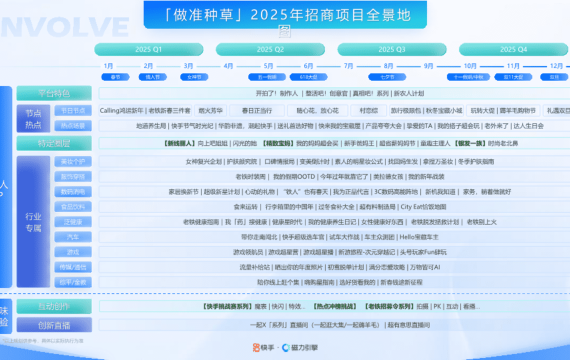Viewport: 570px width, 360px height.
Task: Open the 互动创作 section label
Action: [x=54, y=307]
